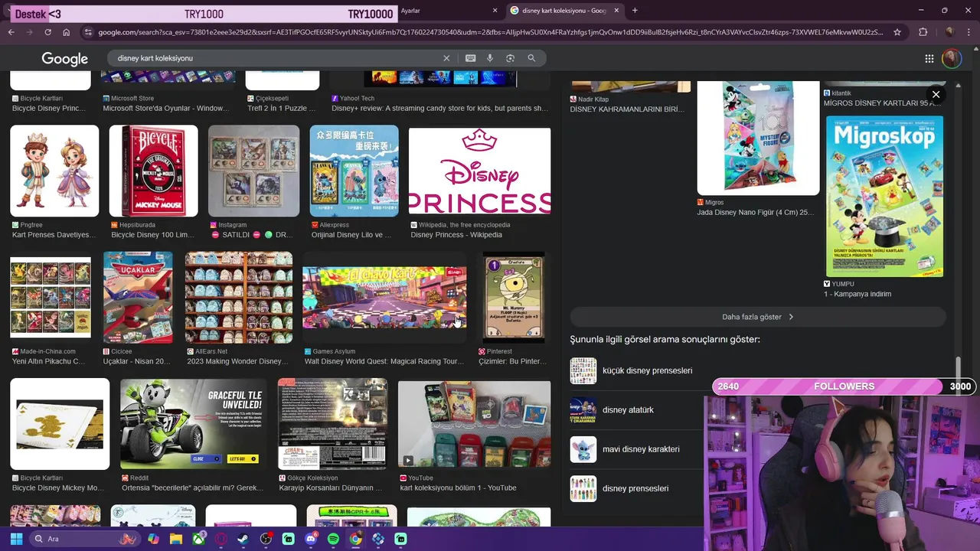The height and width of the screenshot is (551, 980).
Task: Open the Google account avatar
Action: pyautogui.click(x=951, y=59)
